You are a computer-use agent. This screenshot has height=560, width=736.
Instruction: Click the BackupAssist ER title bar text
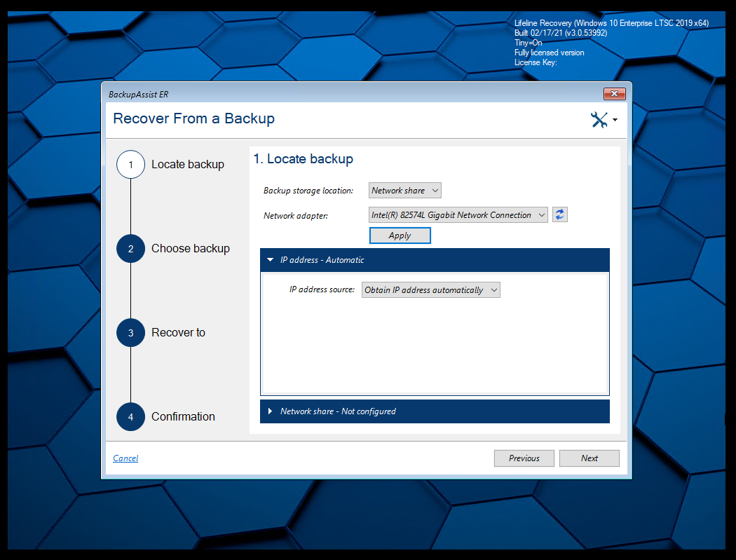click(x=139, y=95)
